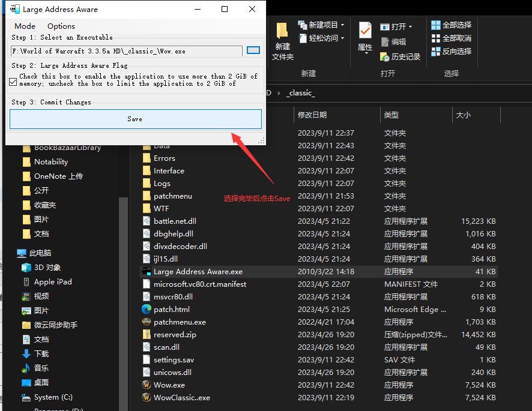Click the browse executable button
The width and height of the screenshot is (532, 411).
coord(253,50)
